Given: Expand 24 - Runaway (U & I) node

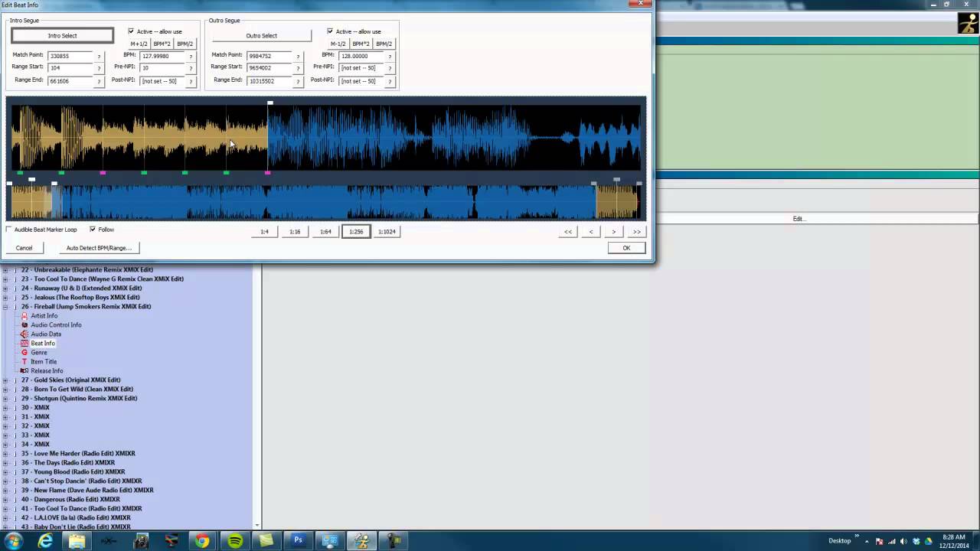Looking at the screenshot, I should click(x=5, y=288).
